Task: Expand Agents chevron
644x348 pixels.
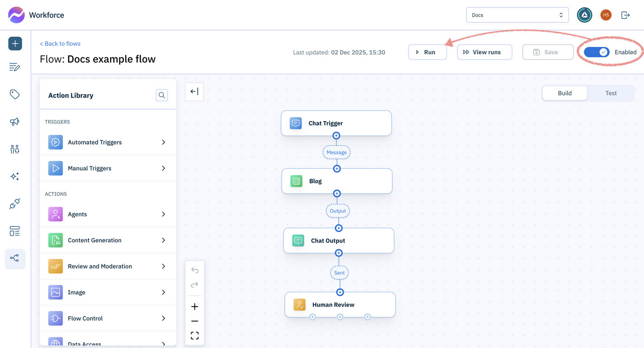Action: (163, 214)
